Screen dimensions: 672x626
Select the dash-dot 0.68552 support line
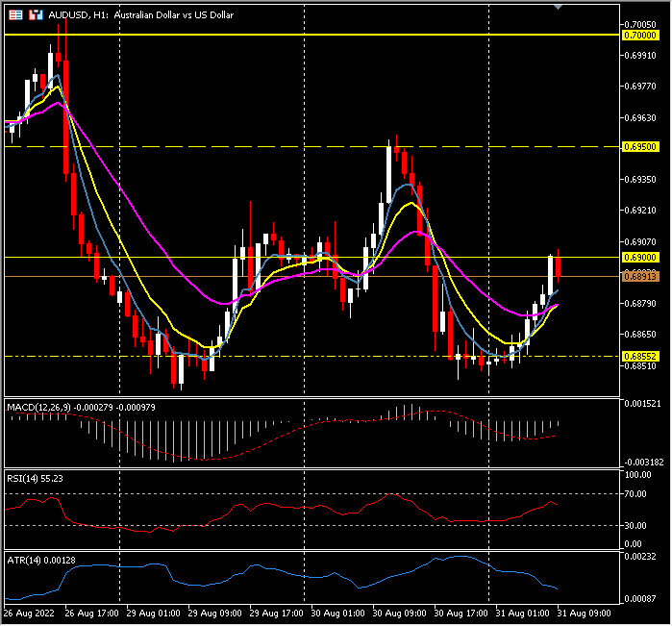(288, 356)
